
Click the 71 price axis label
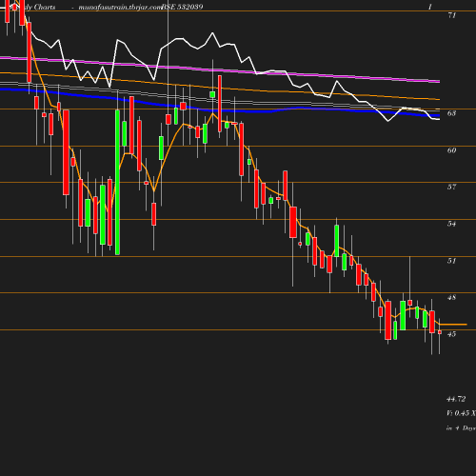(452, 15)
